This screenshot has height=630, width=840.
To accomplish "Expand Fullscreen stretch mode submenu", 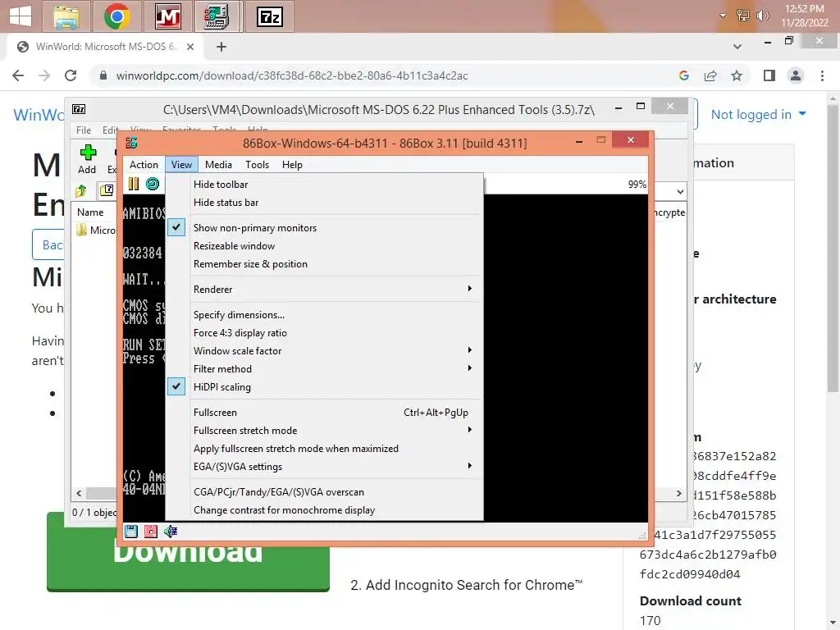I will coord(325,430).
